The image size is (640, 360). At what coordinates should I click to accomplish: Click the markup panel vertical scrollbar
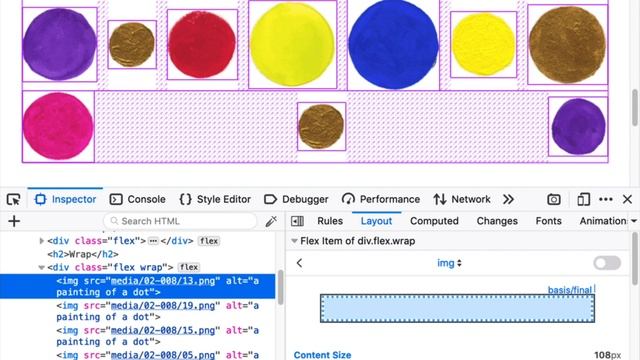280,287
